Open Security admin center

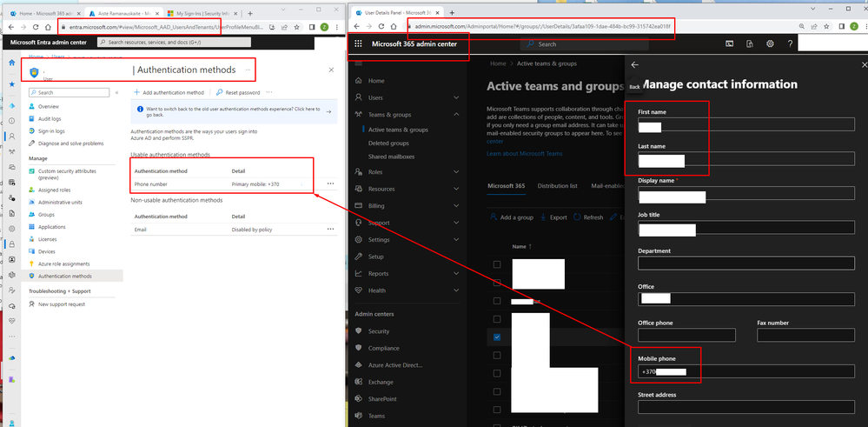379,331
